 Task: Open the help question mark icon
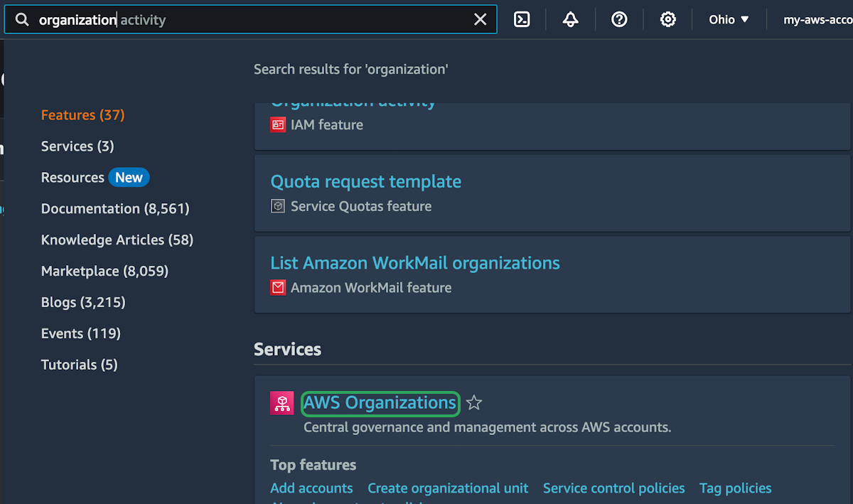619,20
